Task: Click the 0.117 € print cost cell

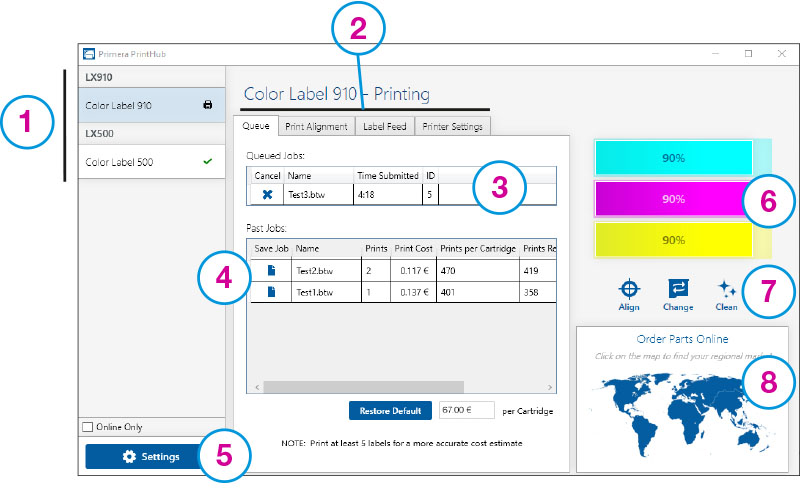Action: tap(414, 271)
